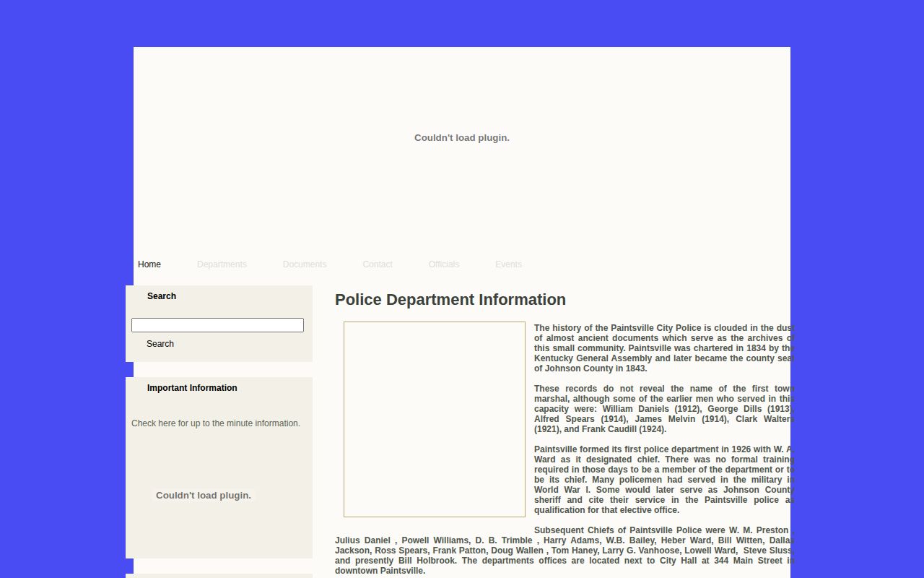Focus the sidebar search text box

point(217,325)
